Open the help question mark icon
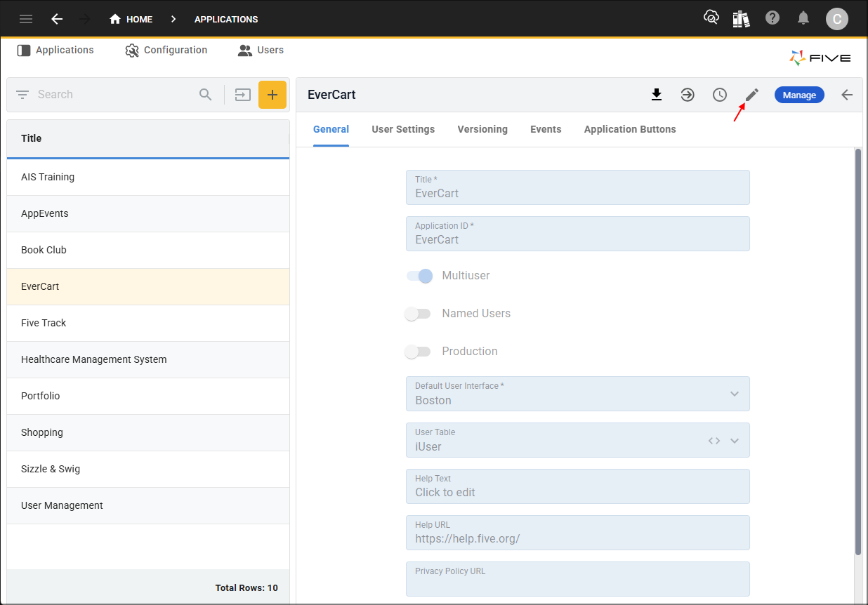The image size is (868, 605). 772,18
